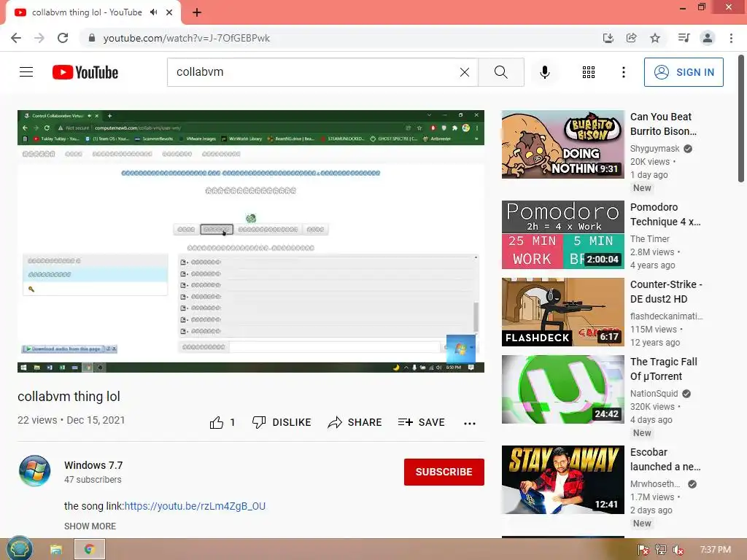The width and height of the screenshot is (747, 560).
Task: Click the taskbar clock 7:37 PM
Action: (x=715, y=550)
